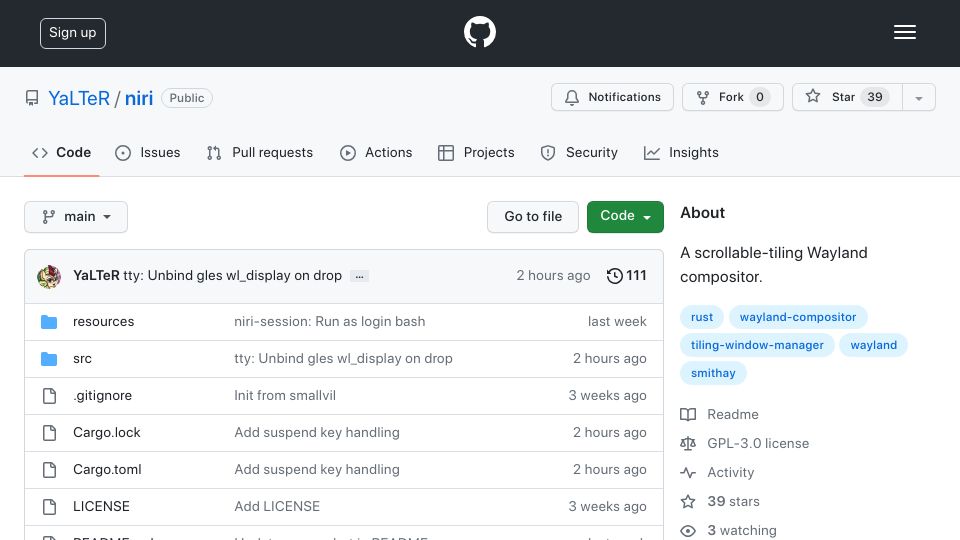Open the .gitignore file

102,396
